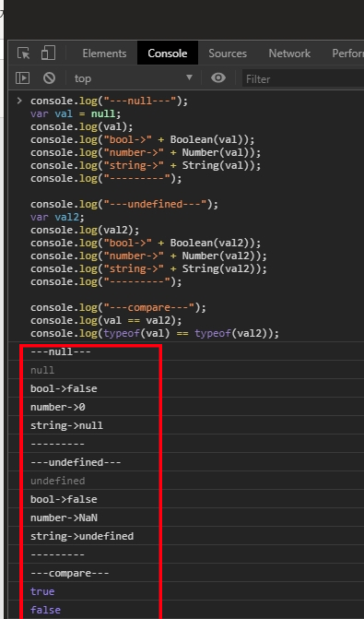Open live expression eye icon
This screenshot has height=619, width=364.
218,78
